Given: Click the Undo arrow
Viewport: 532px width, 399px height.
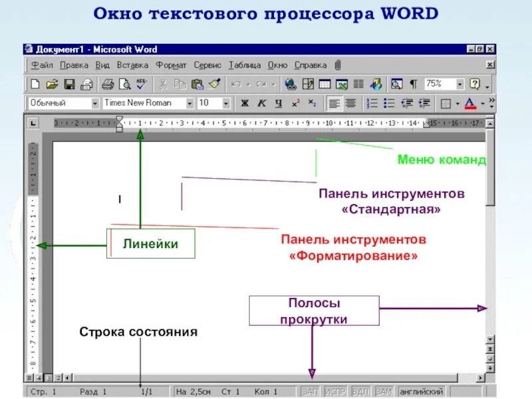Looking at the screenshot, I should [237, 84].
